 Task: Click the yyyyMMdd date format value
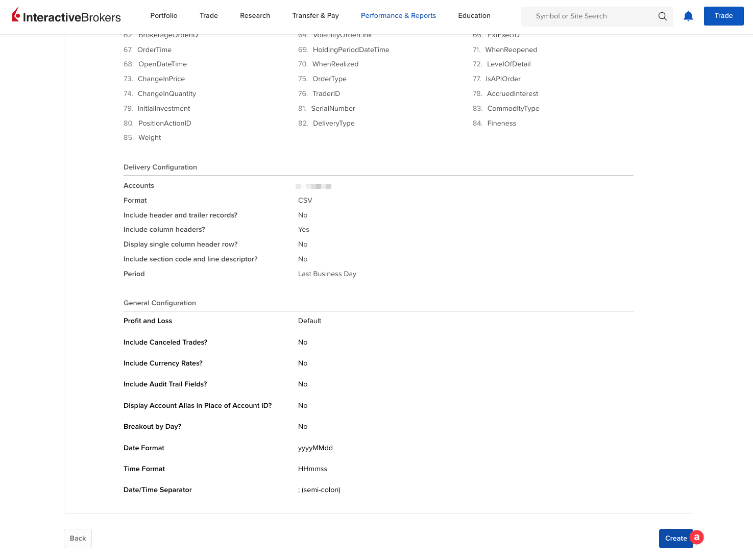[315, 448]
